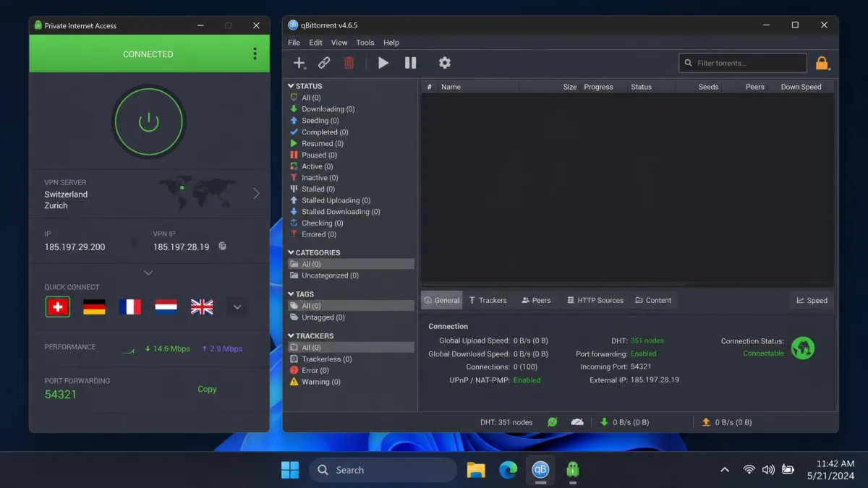Click the Resume play toolbar icon
This screenshot has height=488, width=868.
[383, 63]
